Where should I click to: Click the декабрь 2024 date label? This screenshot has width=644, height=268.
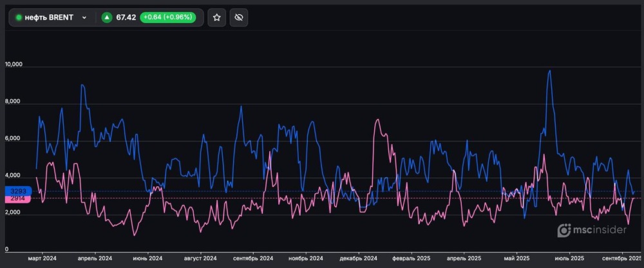356,258
